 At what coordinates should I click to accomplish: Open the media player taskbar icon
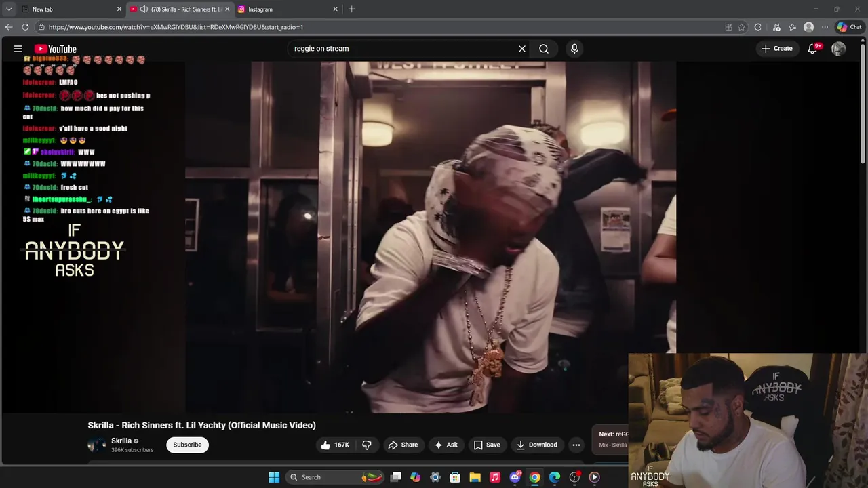pos(594,477)
